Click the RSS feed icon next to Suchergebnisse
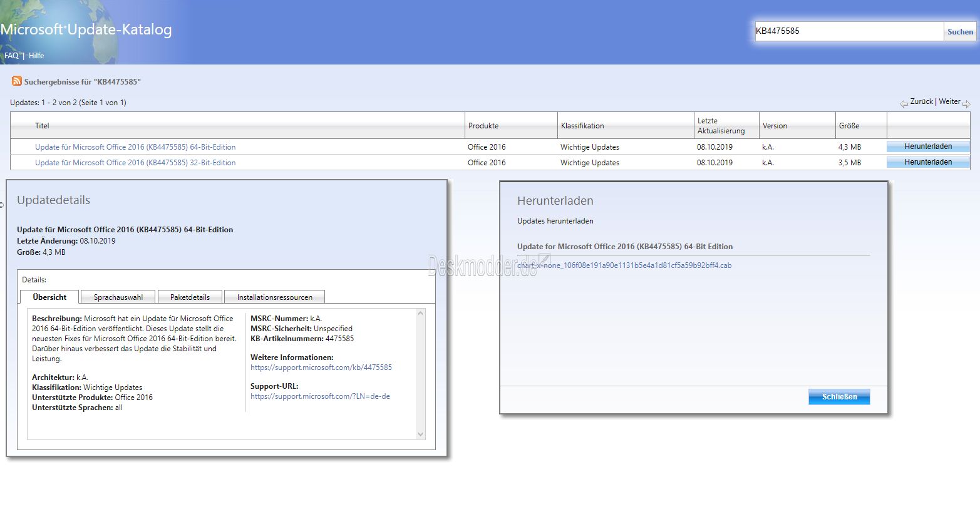The height and width of the screenshot is (529, 980). (x=17, y=81)
